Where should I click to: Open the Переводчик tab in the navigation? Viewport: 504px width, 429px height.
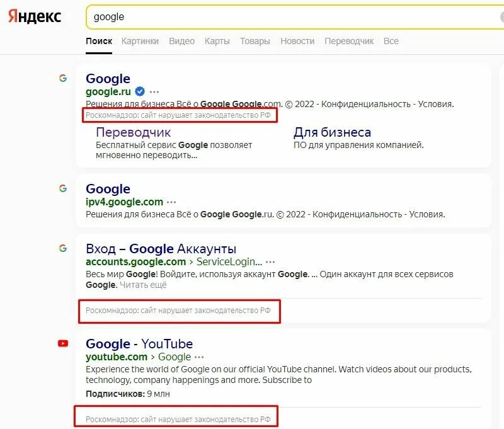pyautogui.click(x=349, y=41)
